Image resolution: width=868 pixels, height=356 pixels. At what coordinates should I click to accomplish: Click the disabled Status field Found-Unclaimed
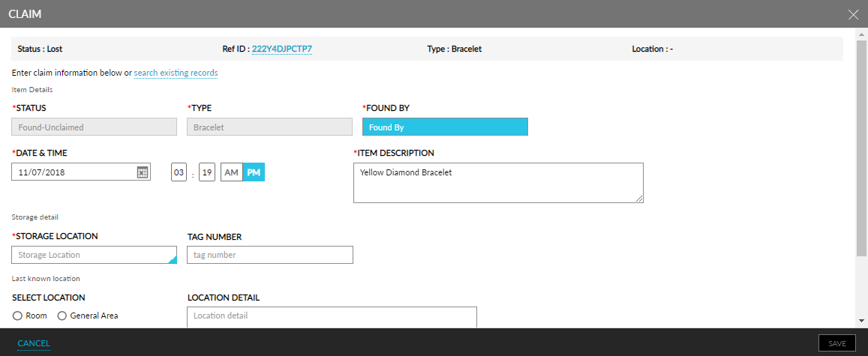pyautogui.click(x=94, y=127)
